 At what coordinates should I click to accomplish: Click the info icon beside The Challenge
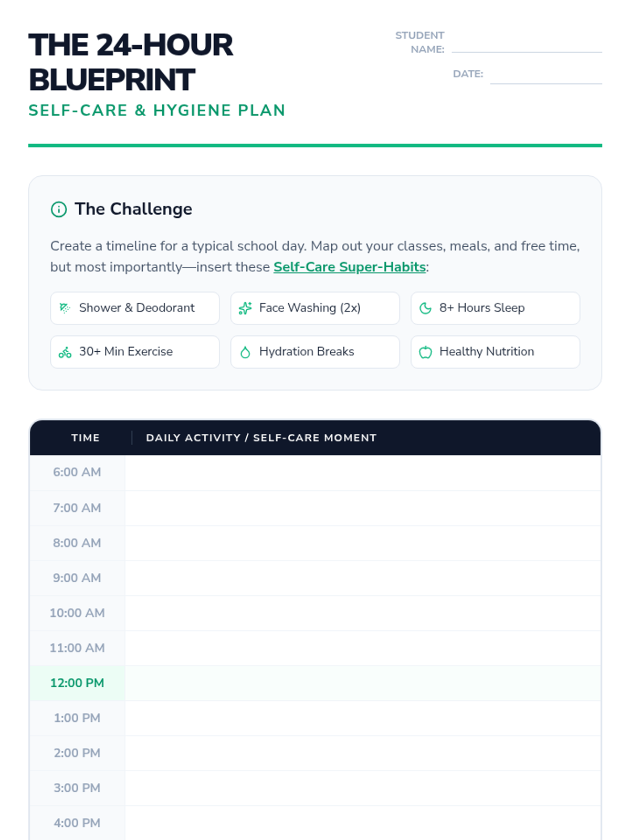tap(59, 209)
